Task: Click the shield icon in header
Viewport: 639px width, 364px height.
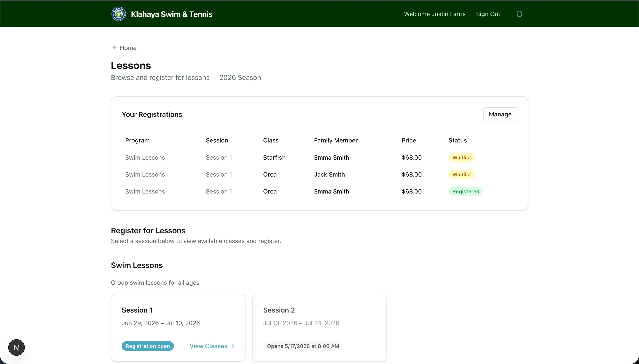Action: pos(519,14)
